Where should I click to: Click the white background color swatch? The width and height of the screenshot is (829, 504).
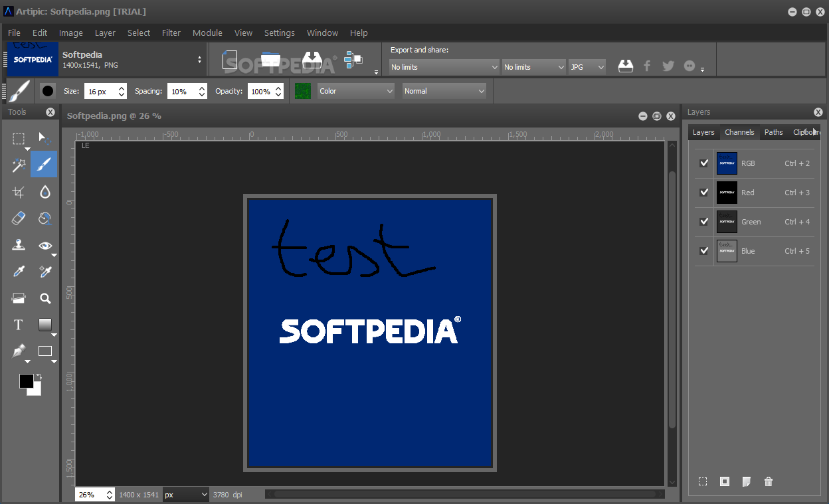pos(36,390)
